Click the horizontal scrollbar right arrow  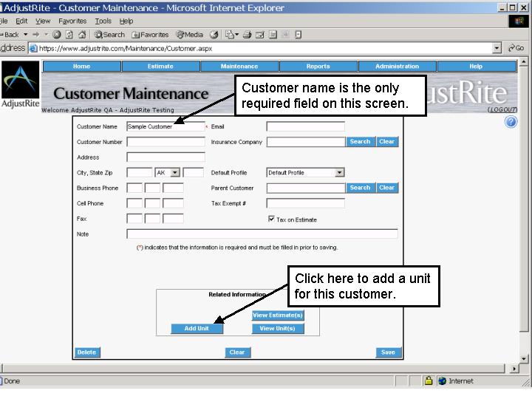pyautogui.click(x=514, y=369)
